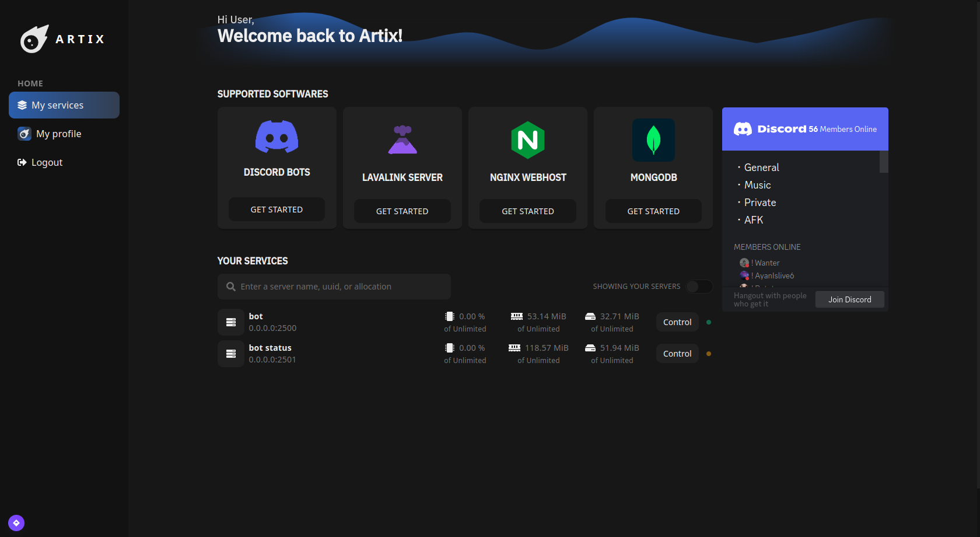
Task: Click the Discord widget scrollbar
Action: click(884, 162)
